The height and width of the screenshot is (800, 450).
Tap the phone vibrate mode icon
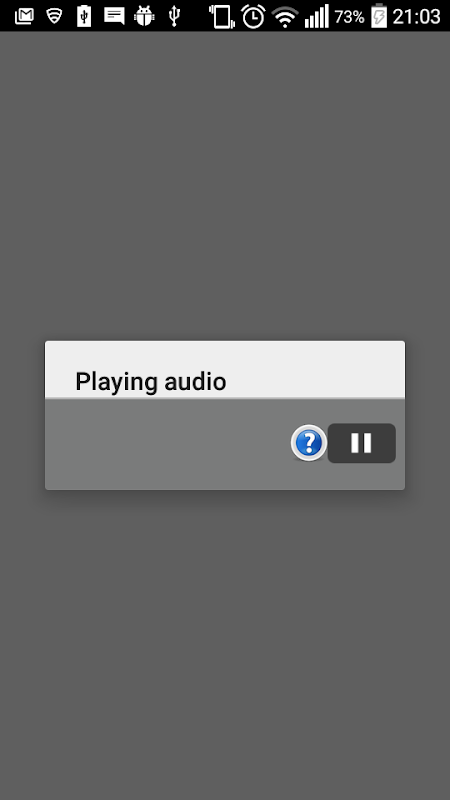(x=222, y=17)
